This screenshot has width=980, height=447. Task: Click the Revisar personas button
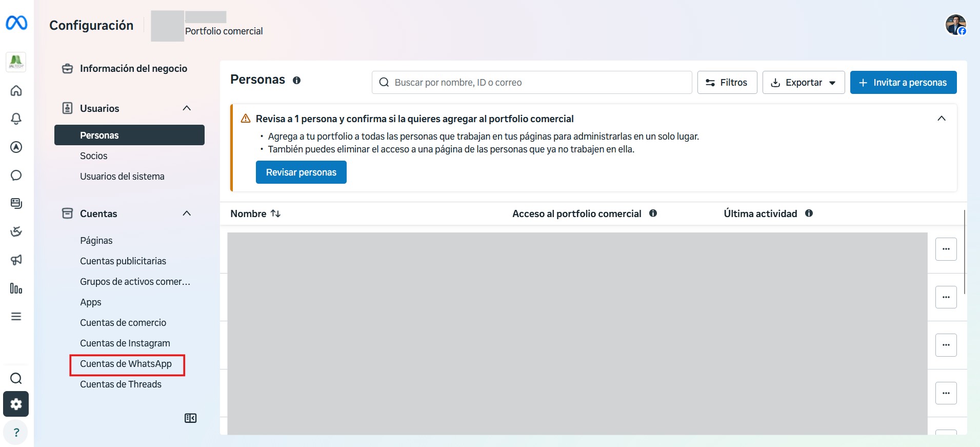pyautogui.click(x=301, y=172)
